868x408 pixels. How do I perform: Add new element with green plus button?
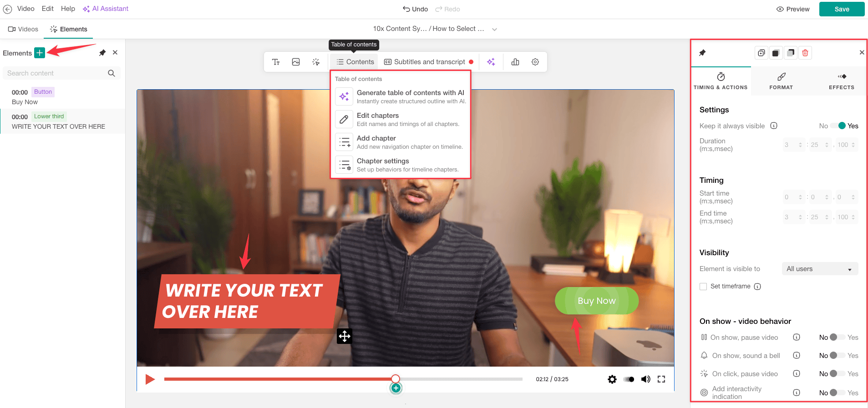click(x=40, y=53)
